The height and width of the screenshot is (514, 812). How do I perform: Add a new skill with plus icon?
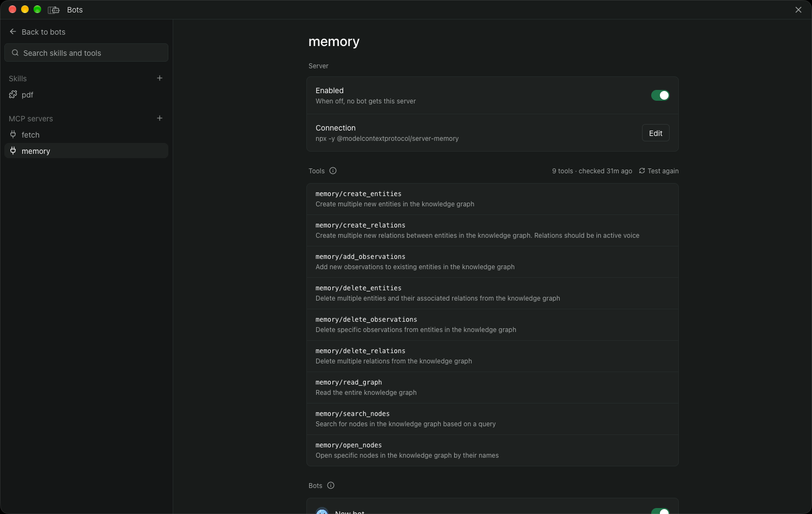tap(160, 78)
